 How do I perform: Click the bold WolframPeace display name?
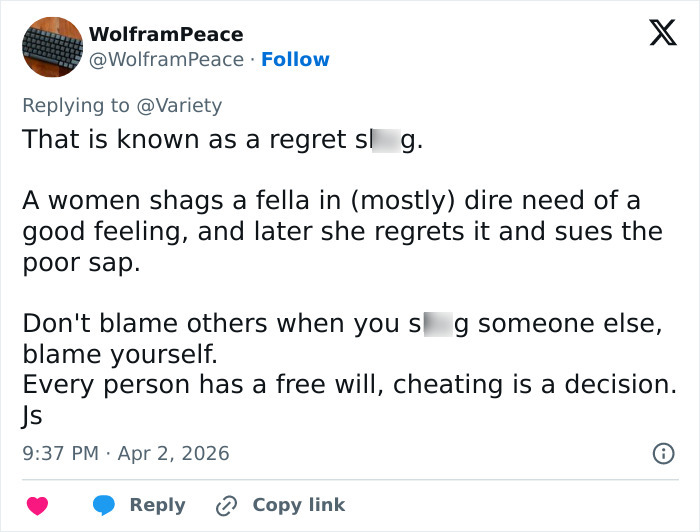[166, 34]
